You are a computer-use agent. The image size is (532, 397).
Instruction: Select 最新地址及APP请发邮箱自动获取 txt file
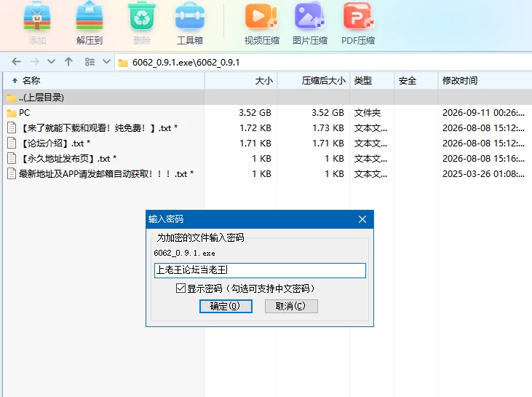coord(267,174)
